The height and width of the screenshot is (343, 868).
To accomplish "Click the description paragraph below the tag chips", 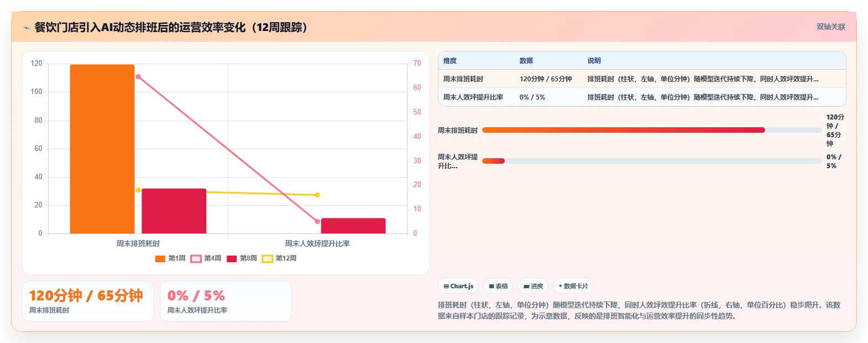I will click(640, 310).
